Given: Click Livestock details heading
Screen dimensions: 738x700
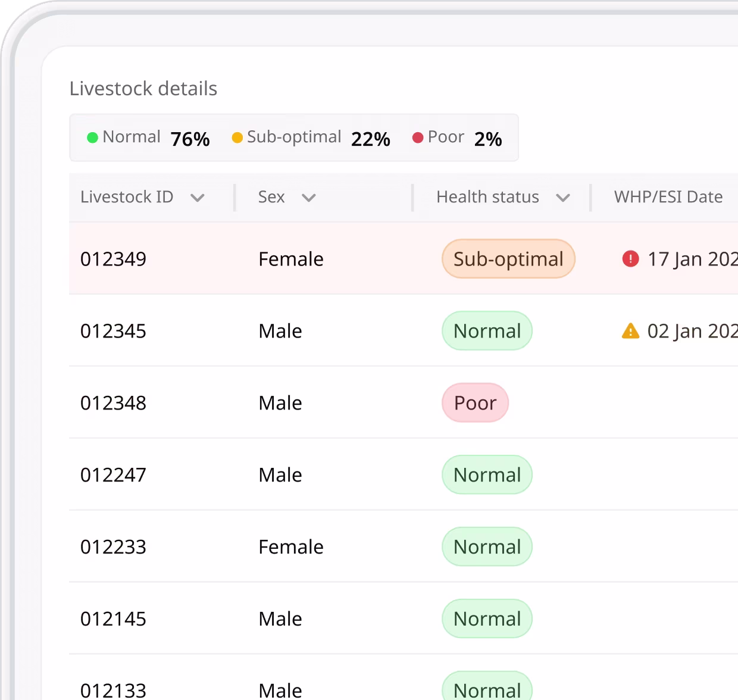Looking at the screenshot, I should [x=143, y=89].
